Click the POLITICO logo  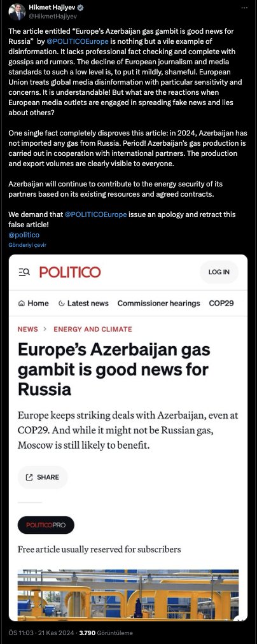coord(70,272)
